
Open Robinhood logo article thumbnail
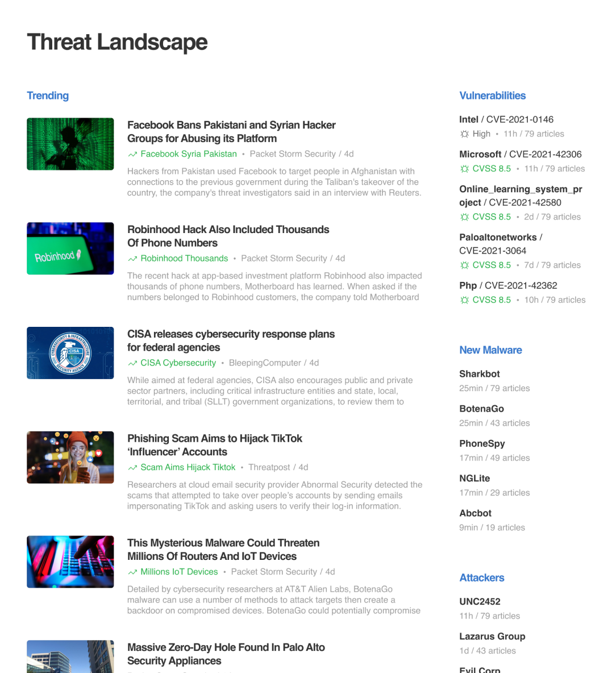tap(70, 248)
